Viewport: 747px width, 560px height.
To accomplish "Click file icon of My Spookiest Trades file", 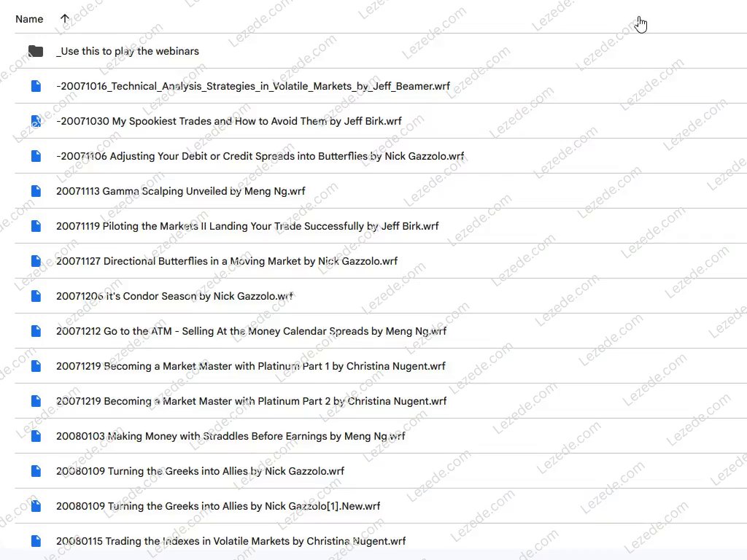I will [x=36, y=121].
